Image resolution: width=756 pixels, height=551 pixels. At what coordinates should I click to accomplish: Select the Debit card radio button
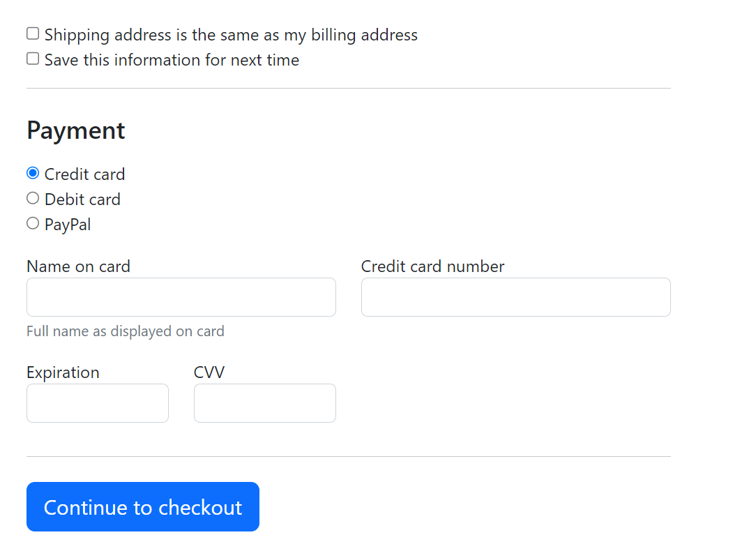(x=32, y=197)
